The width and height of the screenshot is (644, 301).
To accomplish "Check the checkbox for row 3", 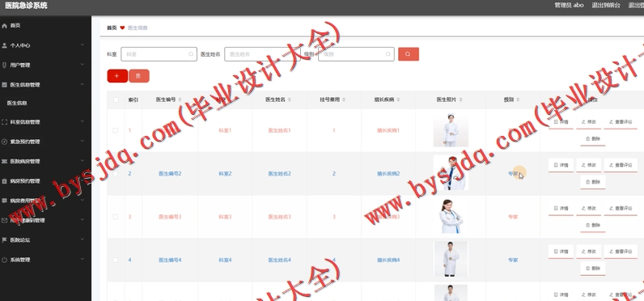I will [116, 217].
